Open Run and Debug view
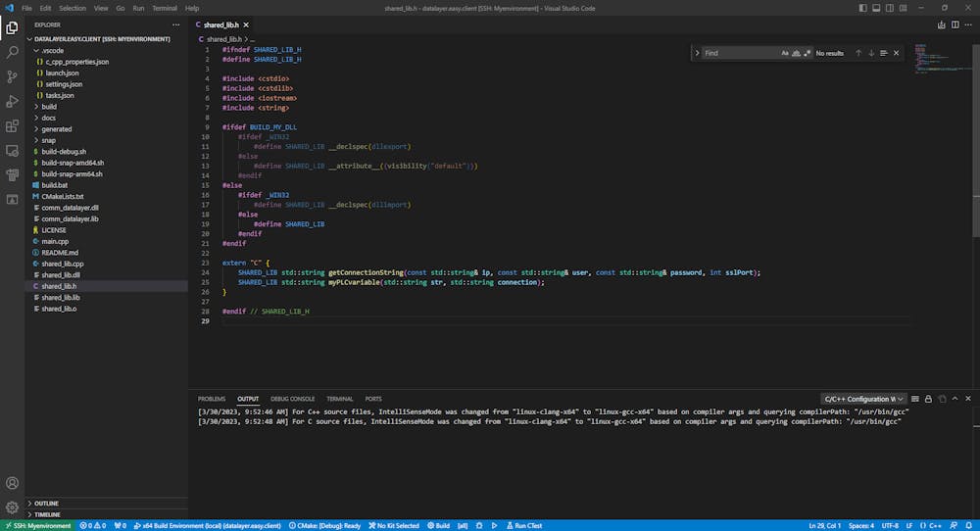This screenshot has width=980, height=531. (12, 101)
